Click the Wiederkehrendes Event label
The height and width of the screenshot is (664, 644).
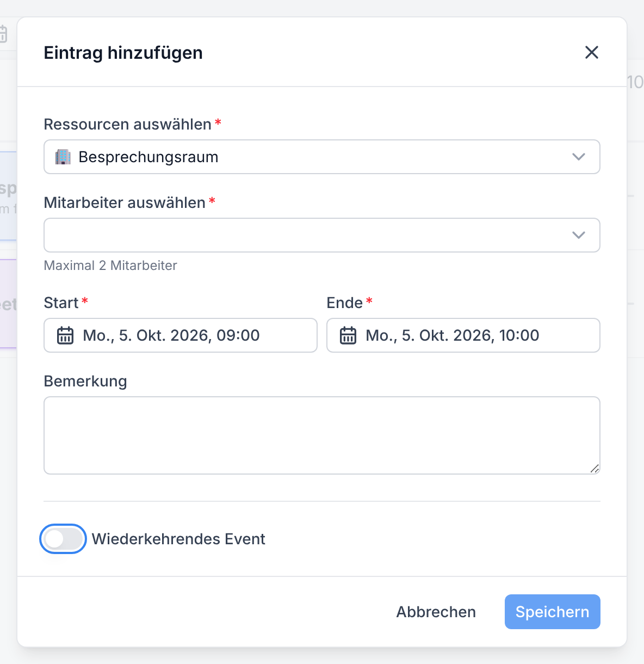pyautogui.click(x=178, y=539)
